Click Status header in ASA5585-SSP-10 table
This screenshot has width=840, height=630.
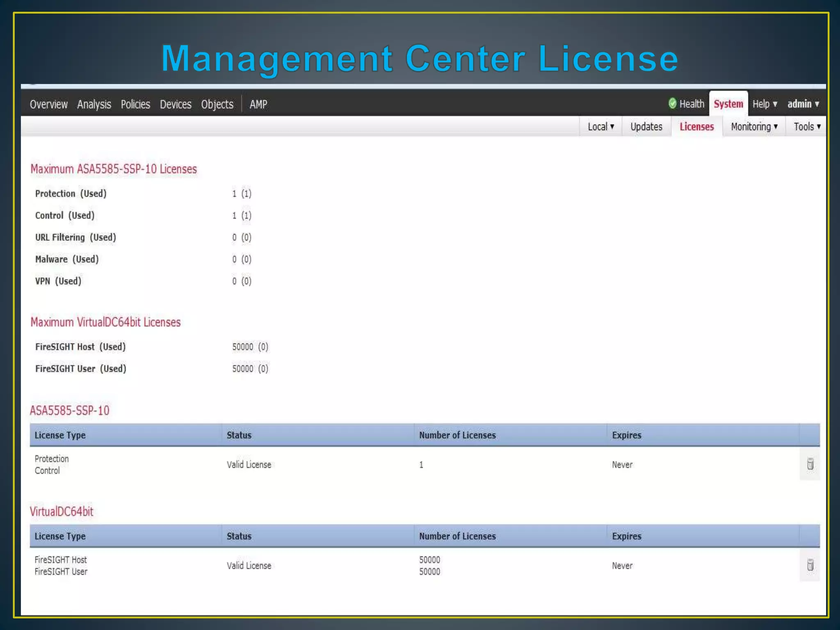(239, 435)
